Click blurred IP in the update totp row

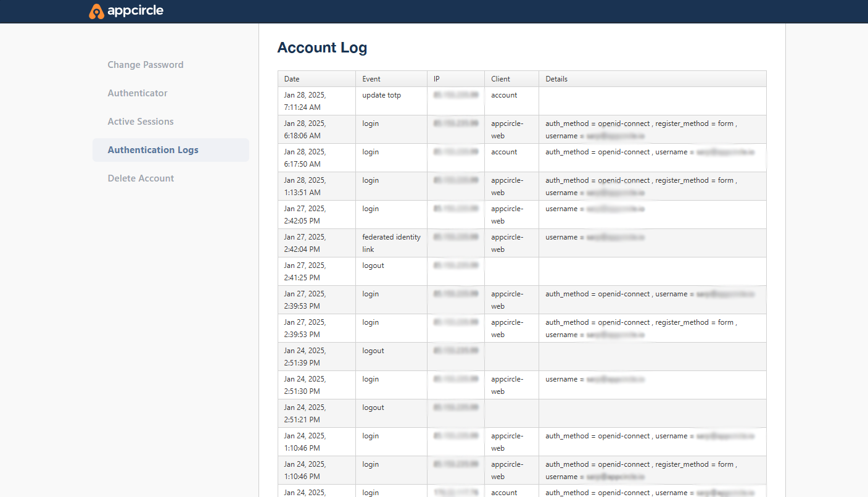pyautogui.click(x=456, y=95)
